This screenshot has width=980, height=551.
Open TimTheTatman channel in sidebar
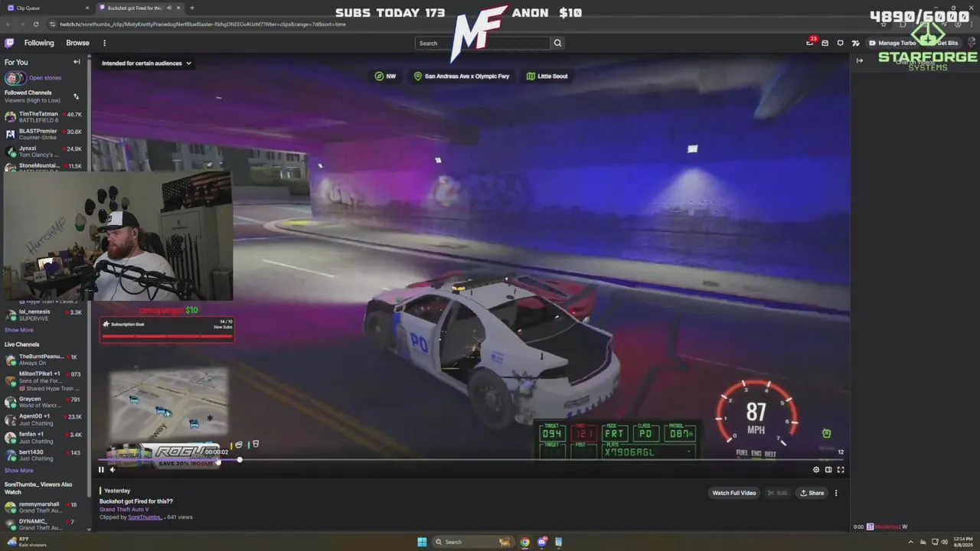[43, 117]
